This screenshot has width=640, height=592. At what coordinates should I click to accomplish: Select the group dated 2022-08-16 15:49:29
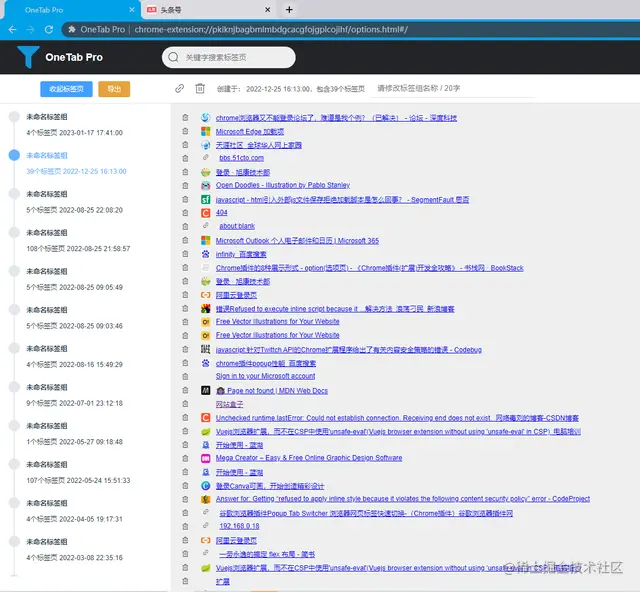74,356
